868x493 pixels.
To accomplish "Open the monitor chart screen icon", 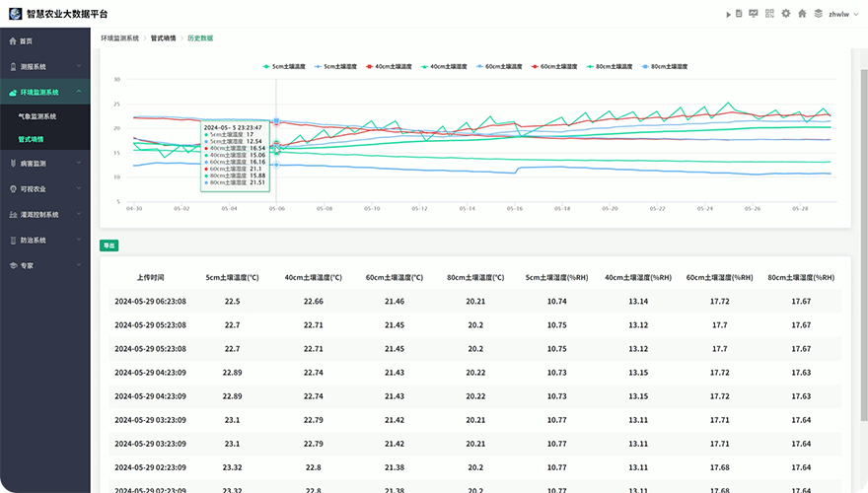I will 754,13.
